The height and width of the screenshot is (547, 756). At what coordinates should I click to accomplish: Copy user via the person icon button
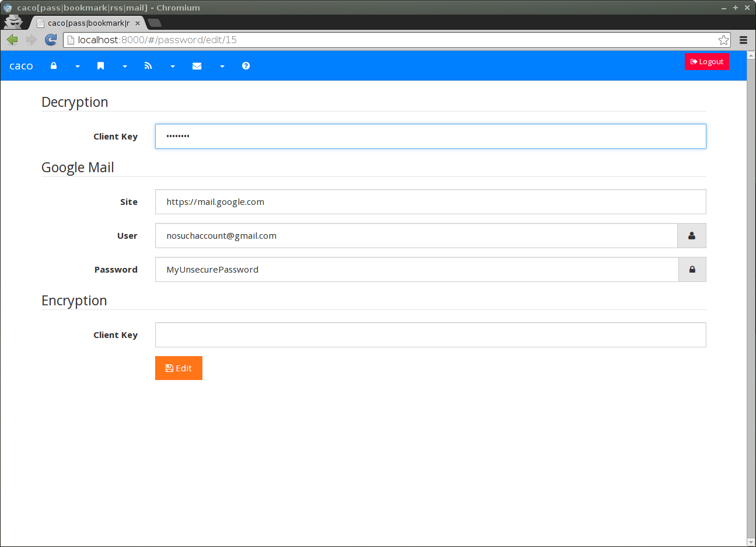coord(692,235)
